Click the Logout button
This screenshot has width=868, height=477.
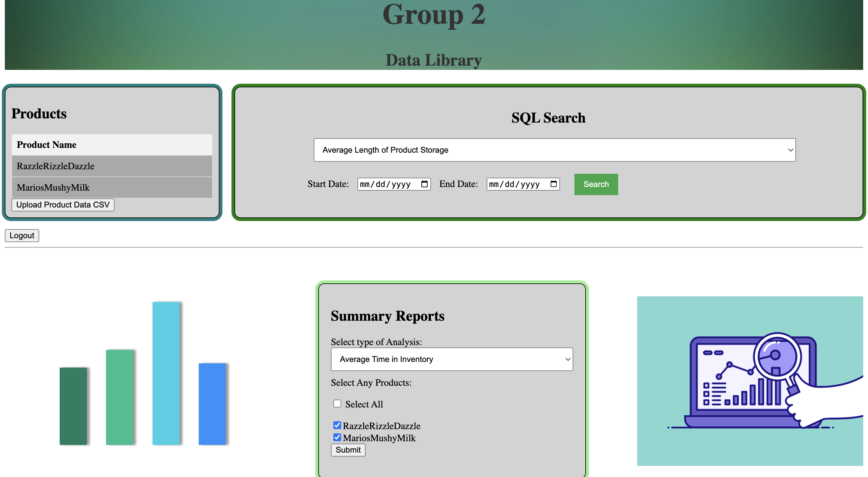pyautogui.click(x=22, y=235)
